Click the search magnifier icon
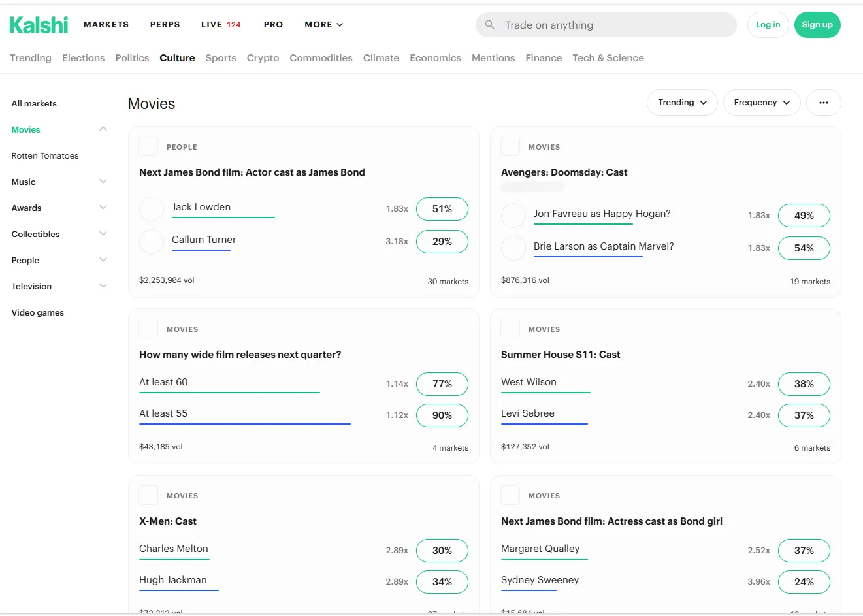 click(490, 25)
